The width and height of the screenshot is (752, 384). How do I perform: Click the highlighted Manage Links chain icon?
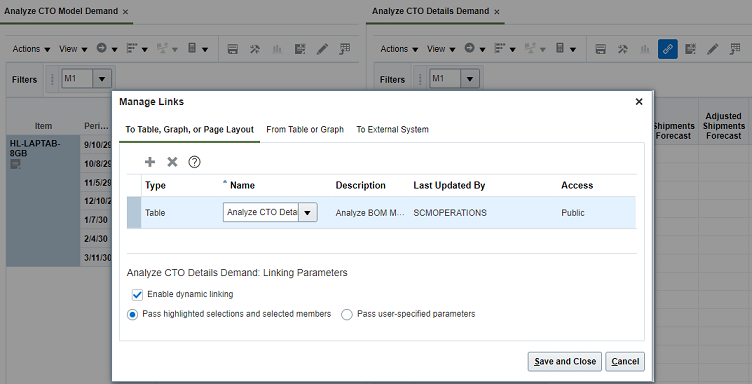click(x=668, y=49)
